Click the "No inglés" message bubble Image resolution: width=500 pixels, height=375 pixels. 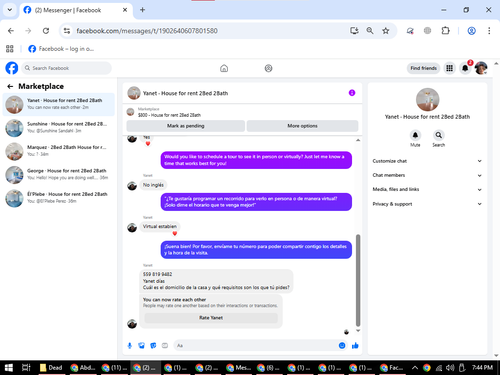(x=153, y=185)
